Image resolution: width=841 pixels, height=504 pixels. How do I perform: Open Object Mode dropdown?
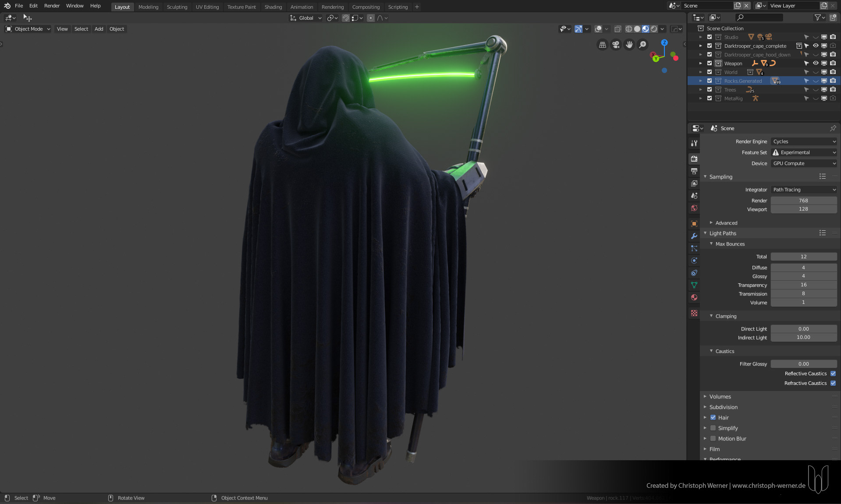pyautogui.click(x=28, y=29)
